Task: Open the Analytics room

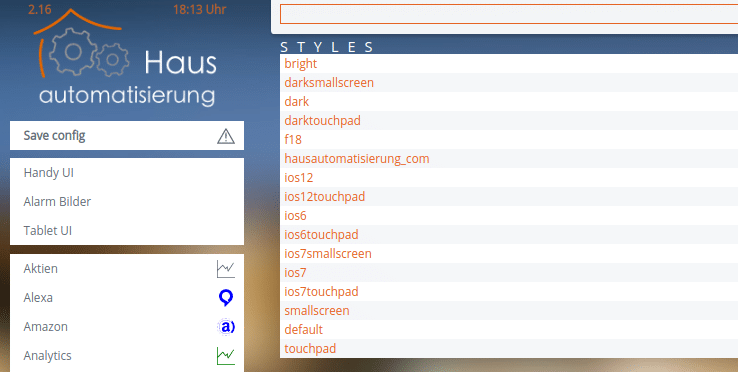Action: point(48,356)
